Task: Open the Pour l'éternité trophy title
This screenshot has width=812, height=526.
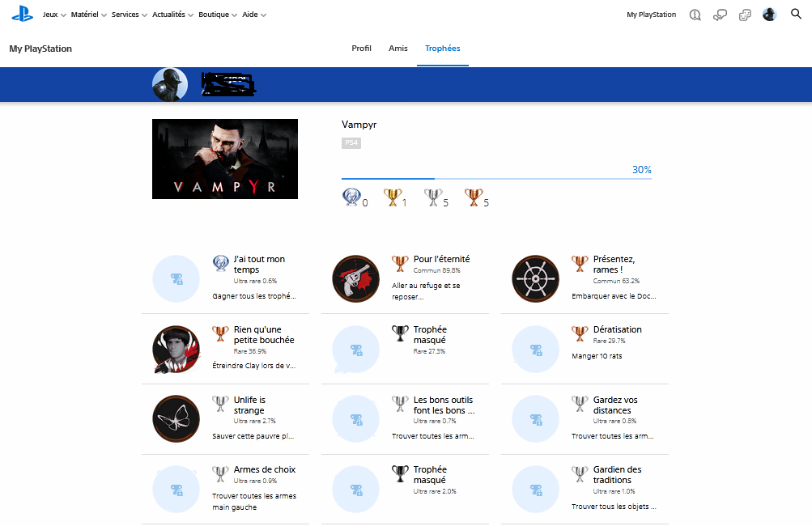Action: pos(442,259)
